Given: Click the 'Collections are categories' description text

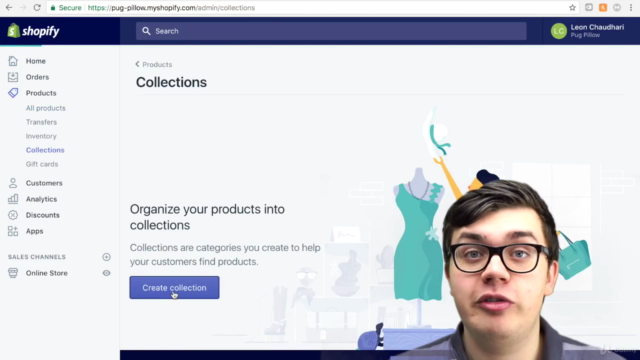Looking at the screenshot, I should coord(225,254).
